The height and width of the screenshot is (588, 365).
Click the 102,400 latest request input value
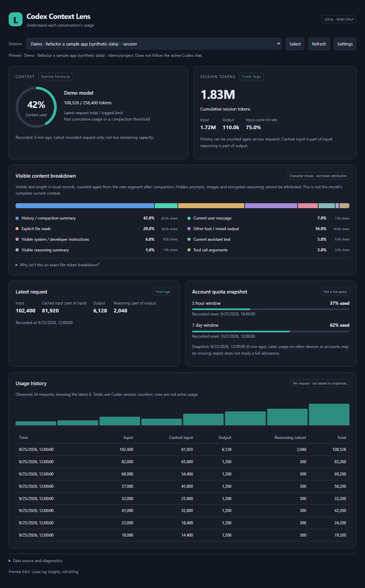(x=26, y=311)
